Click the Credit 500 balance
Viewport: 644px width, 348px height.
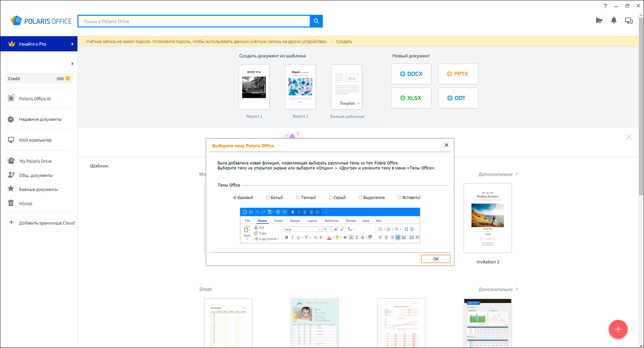coord(39,79)
